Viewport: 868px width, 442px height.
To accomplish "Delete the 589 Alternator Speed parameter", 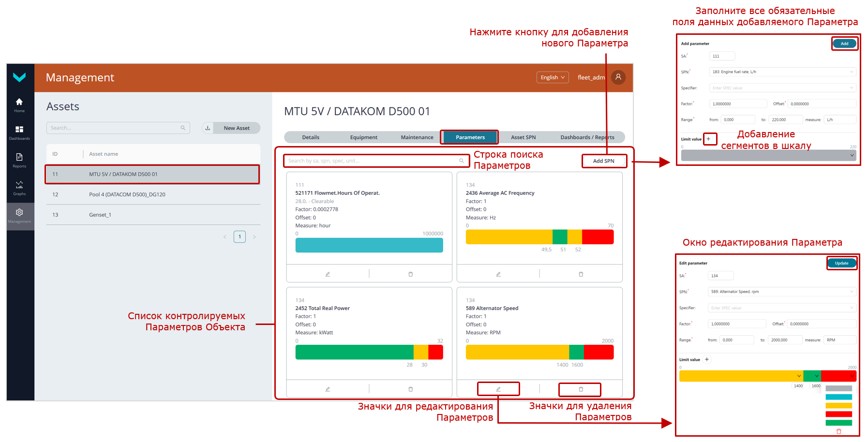I will click(x=581, y=389).
